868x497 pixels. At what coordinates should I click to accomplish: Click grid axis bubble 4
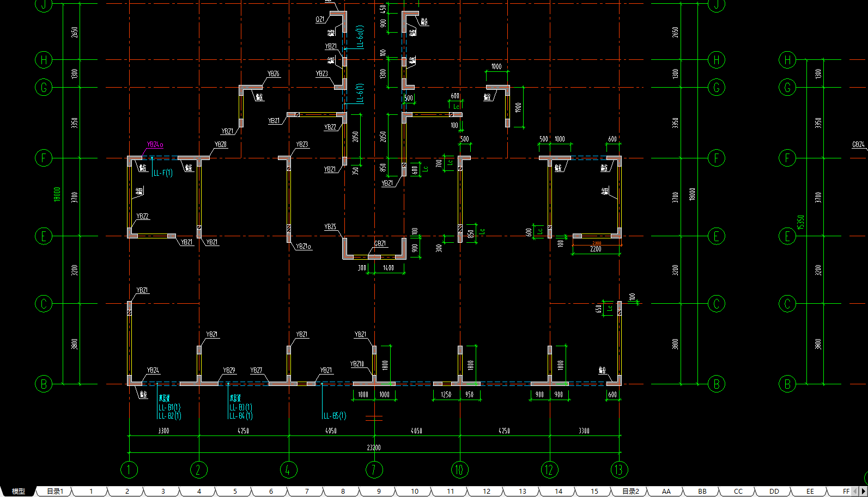289,470
